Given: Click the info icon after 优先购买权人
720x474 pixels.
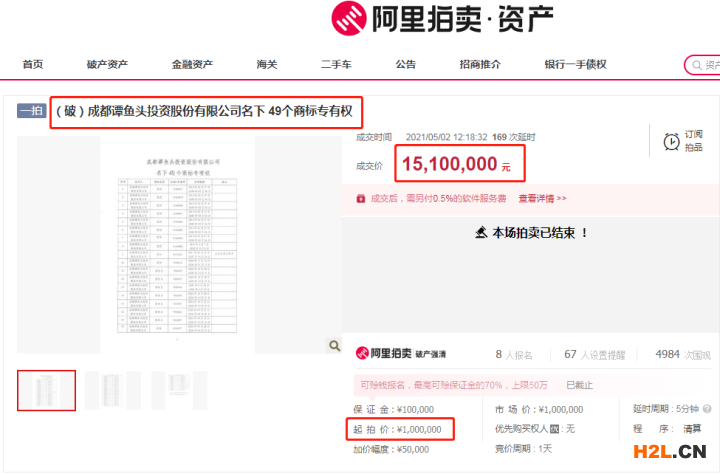Looking at the screenshot, I should point(554,429).
